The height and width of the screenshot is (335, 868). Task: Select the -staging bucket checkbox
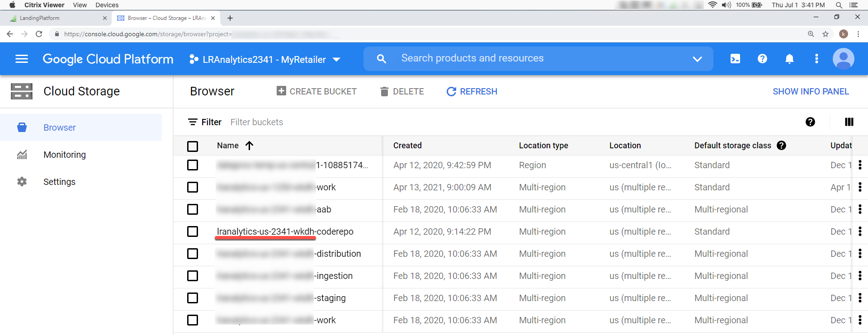tap(193, 298)
